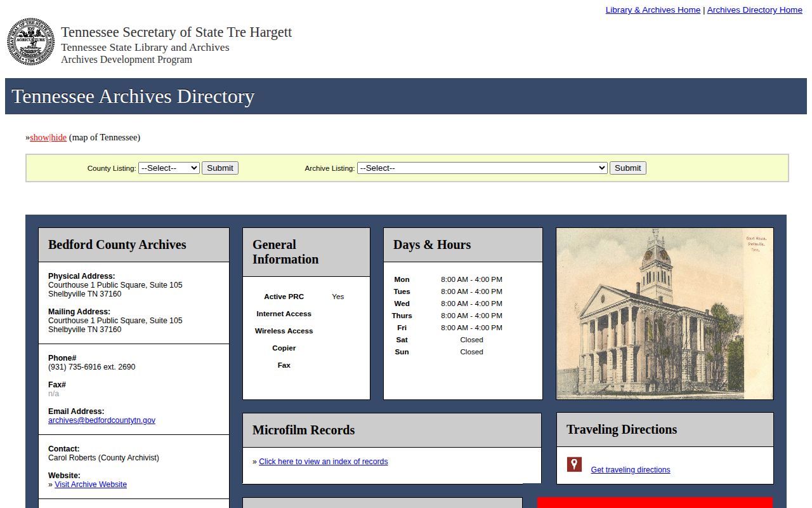Click the Copier label
This screenshot has height=508, width=812.
pyautogui.click(x=284, y=348)
